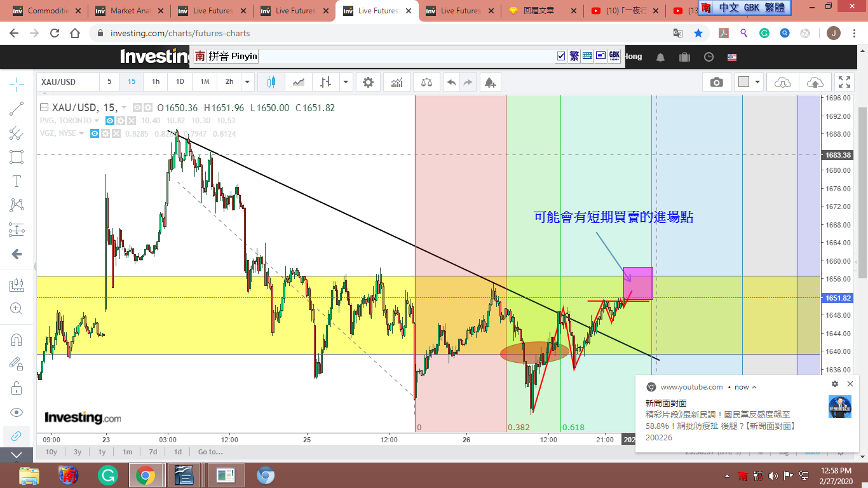868x488 pixels.
Task: Set the chart range to 7d
Action: click(153, 452)
